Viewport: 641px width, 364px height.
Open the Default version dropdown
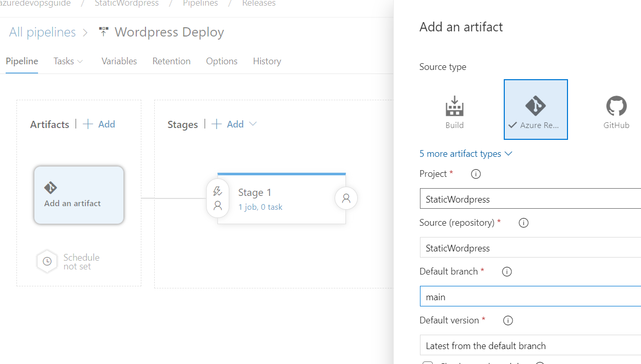click(530, 345)
